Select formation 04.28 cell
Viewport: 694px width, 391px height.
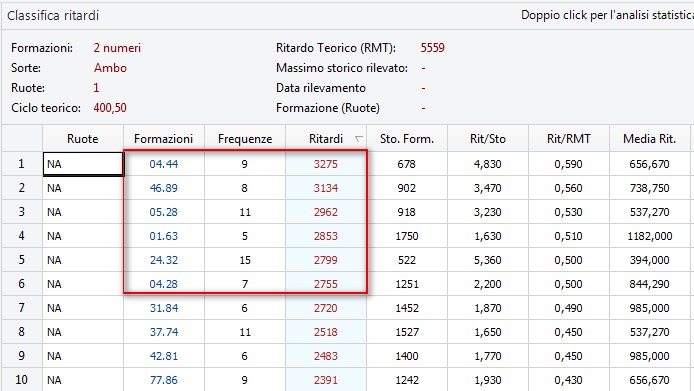tap(164, 284)
